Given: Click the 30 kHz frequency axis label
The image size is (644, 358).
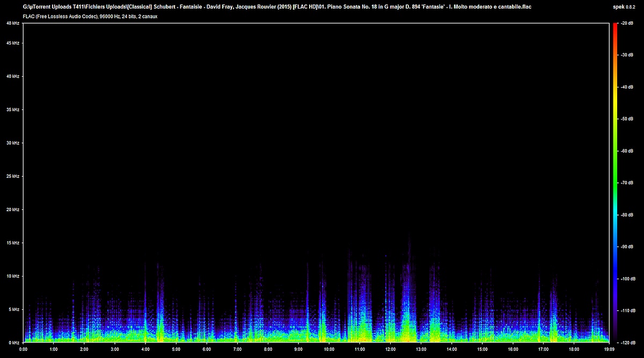Looking at the screenshot, I should coord(13,143).
